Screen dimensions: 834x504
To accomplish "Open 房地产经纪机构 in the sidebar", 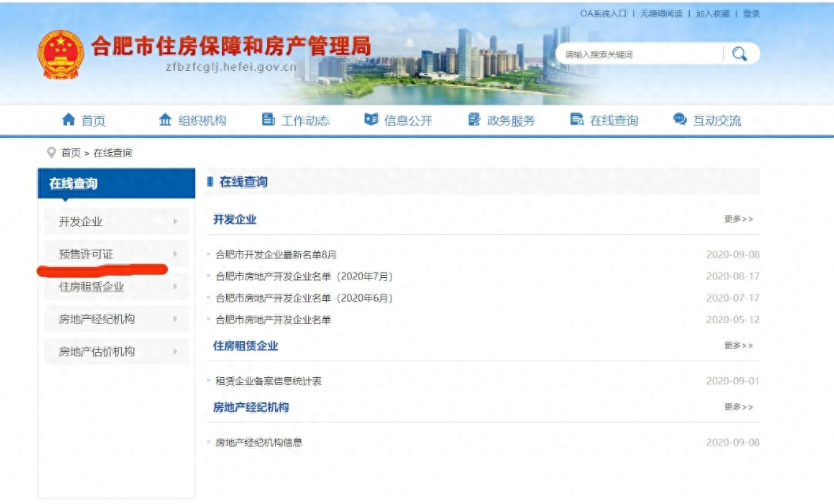I will point(97,319).
